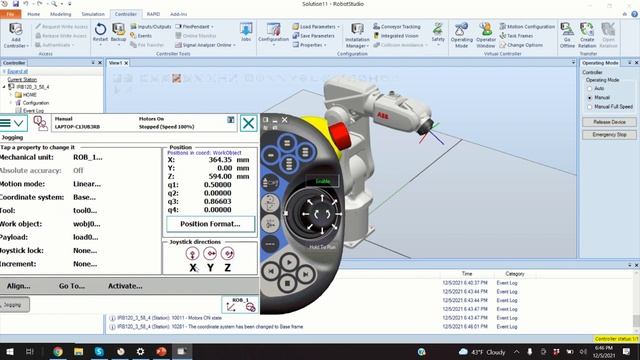Change the Mechanical unit ROB_1 value
Image resolution: width=640 pixels, height=360 pixels.
click(x=88, y=158)
